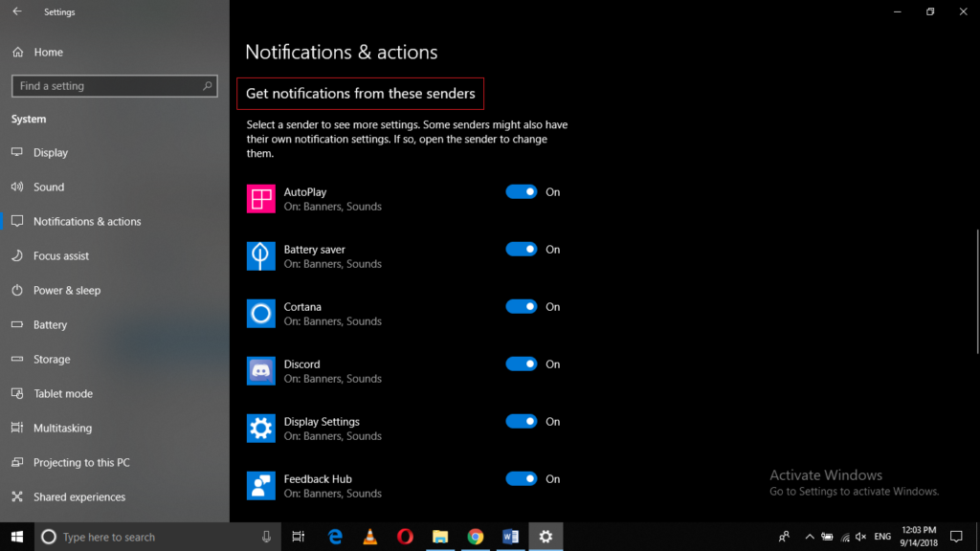Click the taskbar Type here to search box

[x=156, y=537]
